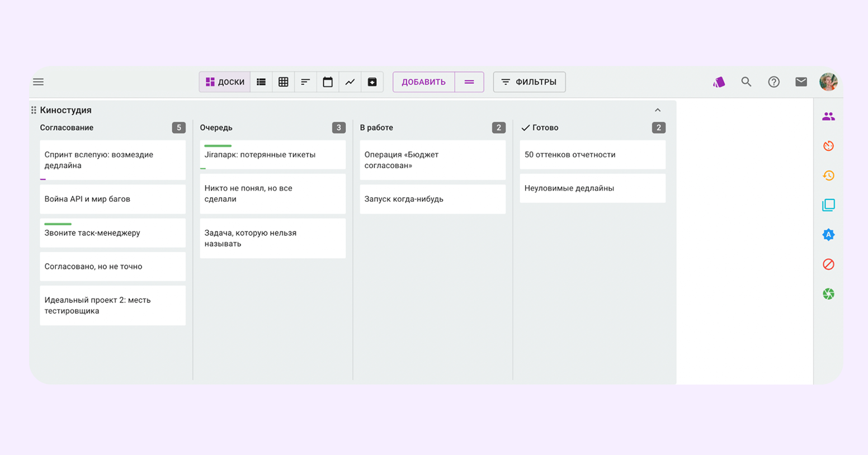Click the teal stacked squares sidebar icon
Screen dimensions: 868x455
[828, 205]
